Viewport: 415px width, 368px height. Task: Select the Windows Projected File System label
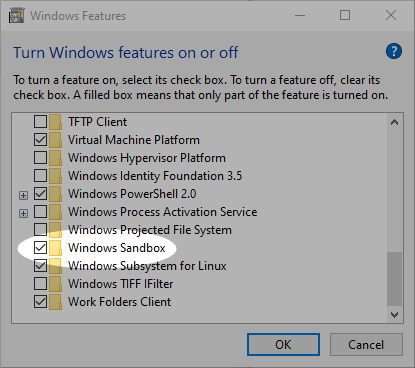point(150,230)
